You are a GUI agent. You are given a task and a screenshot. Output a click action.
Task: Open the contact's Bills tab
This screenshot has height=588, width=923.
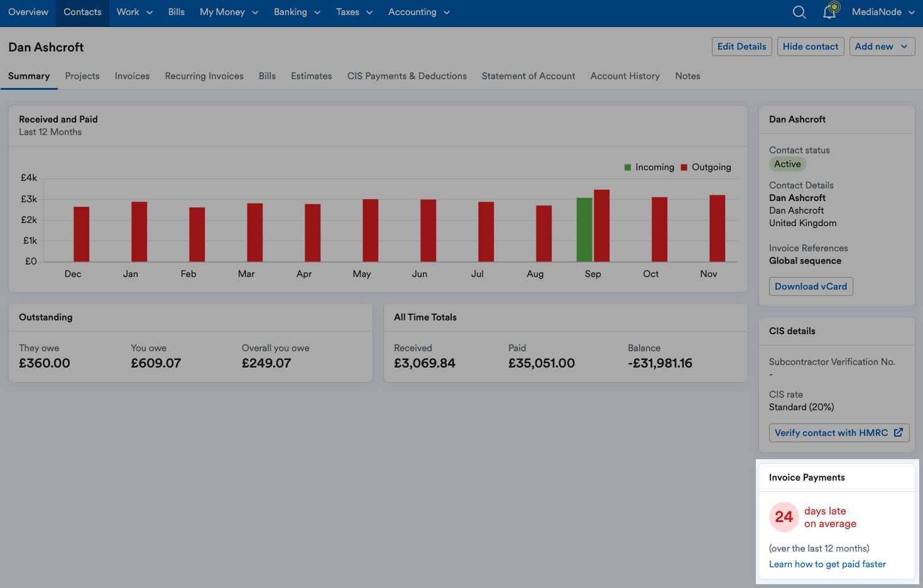pyautogui.click(x=267, y=76)
